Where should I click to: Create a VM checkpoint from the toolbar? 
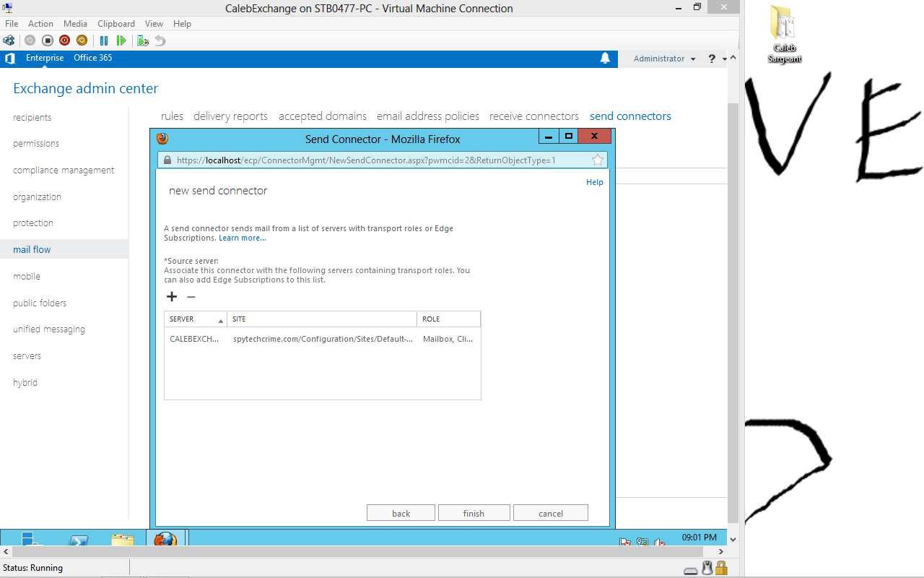[143, 40]
